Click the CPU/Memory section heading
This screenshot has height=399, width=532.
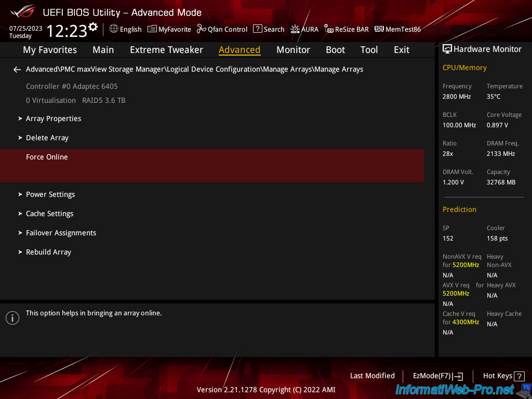464,68
